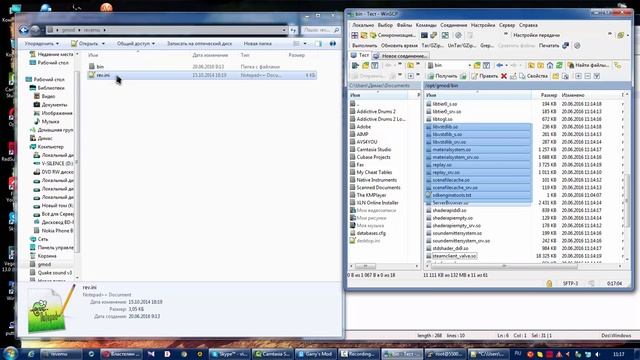Click Найти файлы find files button
Image resolution: width=640 pixels, height=360 pixels.
click(x=588, y=65)
